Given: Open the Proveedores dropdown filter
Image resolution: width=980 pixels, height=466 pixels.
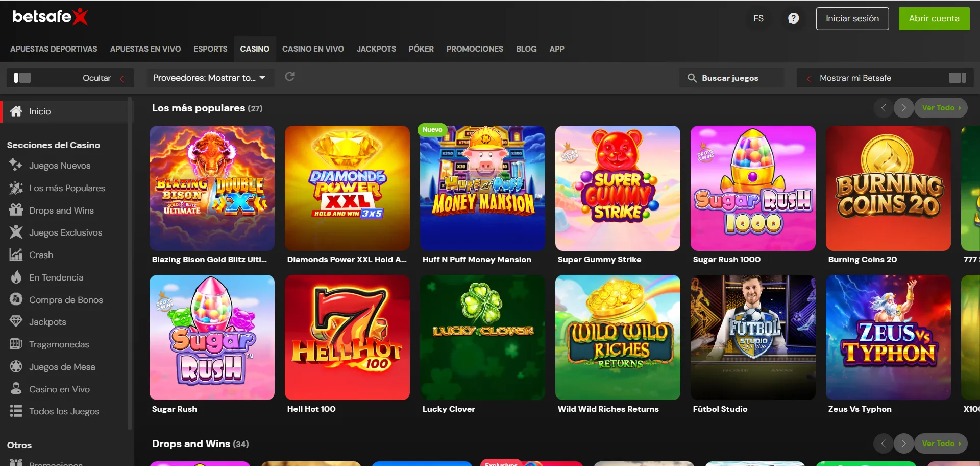Looking at the screenshot, I should click(210, 78).
